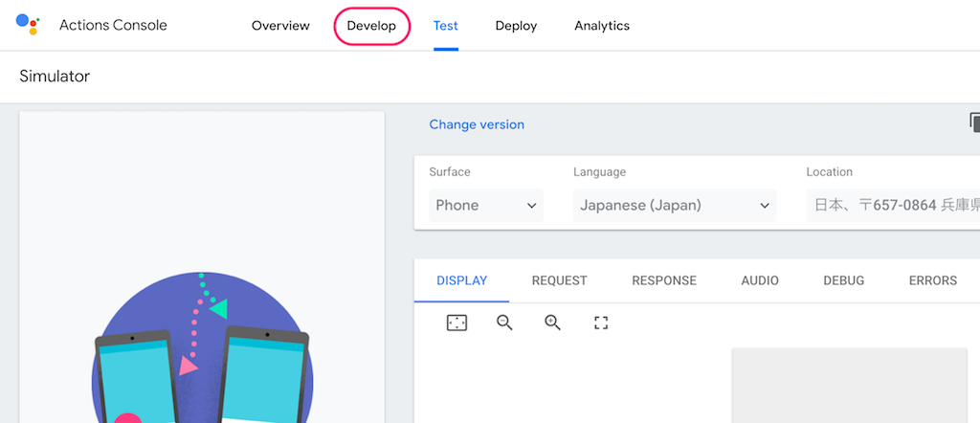Go to the Analytics tab
Viewport: 980px width, 423px height.
click(602, 26)
